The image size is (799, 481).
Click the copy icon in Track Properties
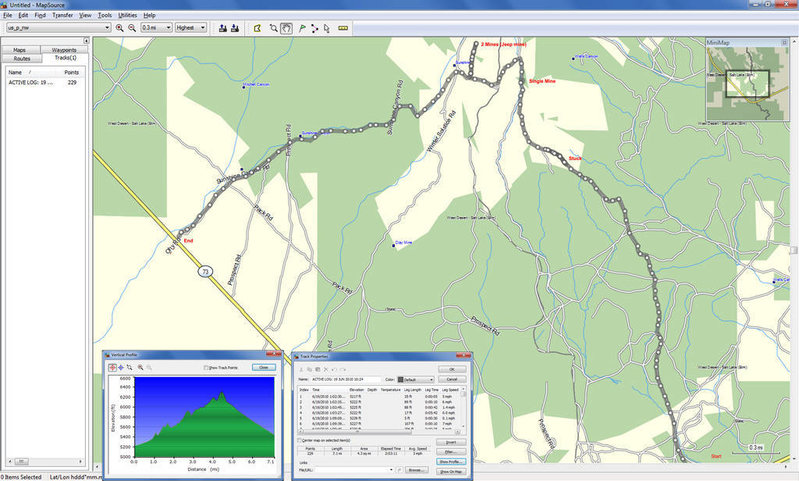(x=309, y=369)
